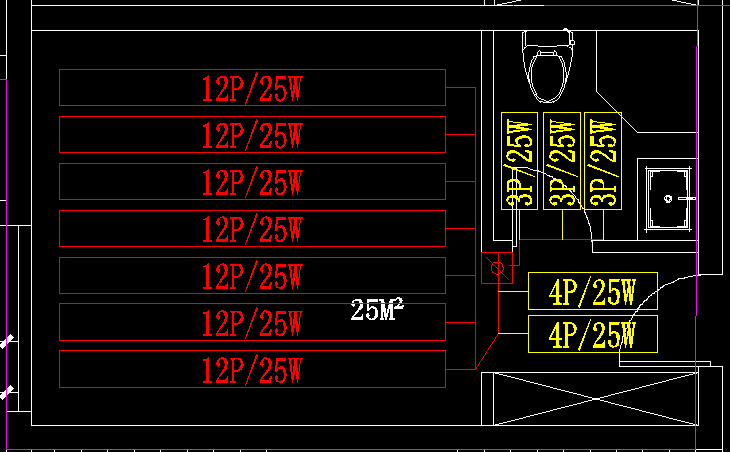Click the fourth (middle) 12P/25W row
The height and width of the screenshot is (452, 730).
[x=252, y=229]
